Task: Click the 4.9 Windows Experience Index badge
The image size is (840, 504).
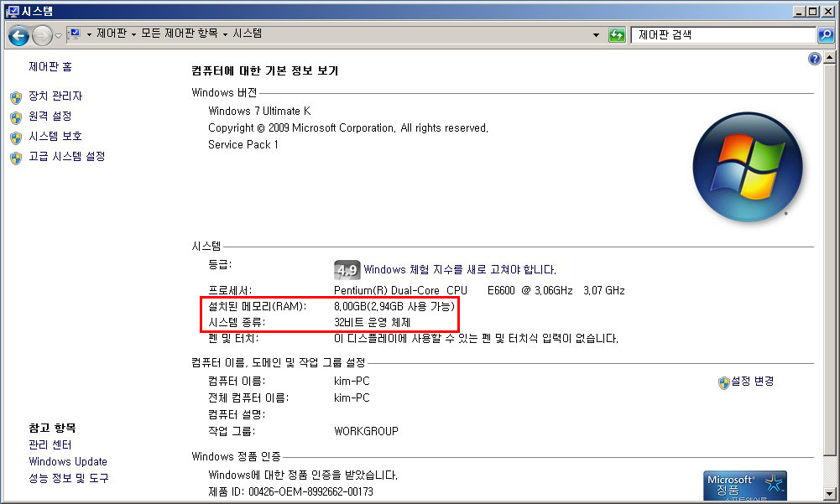Action: 347,270
